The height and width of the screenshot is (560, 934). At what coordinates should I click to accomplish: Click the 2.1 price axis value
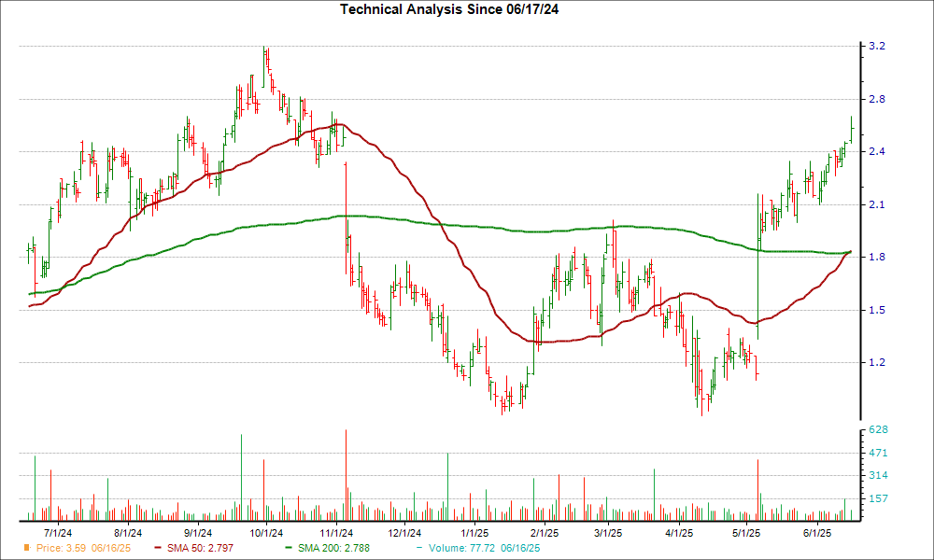tap(877, 204)
